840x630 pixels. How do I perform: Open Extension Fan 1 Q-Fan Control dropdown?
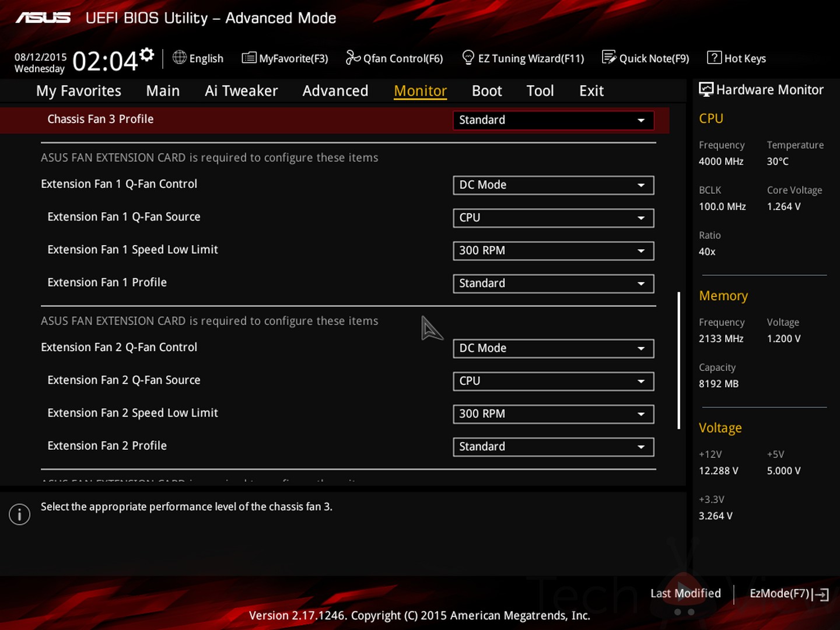tap(553, 185)
